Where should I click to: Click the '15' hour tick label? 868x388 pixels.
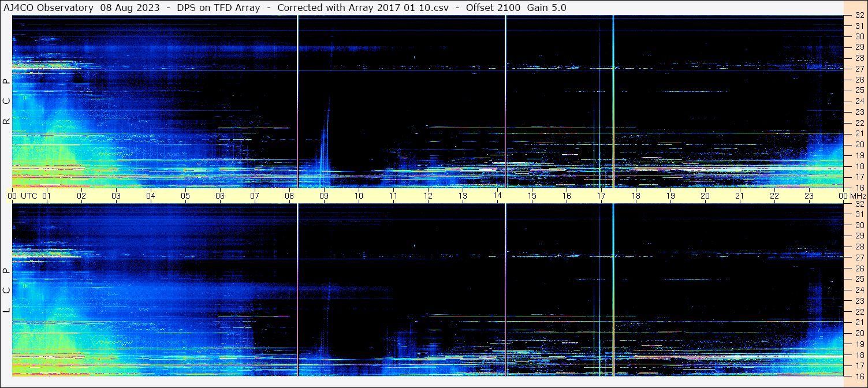[532, 196]
